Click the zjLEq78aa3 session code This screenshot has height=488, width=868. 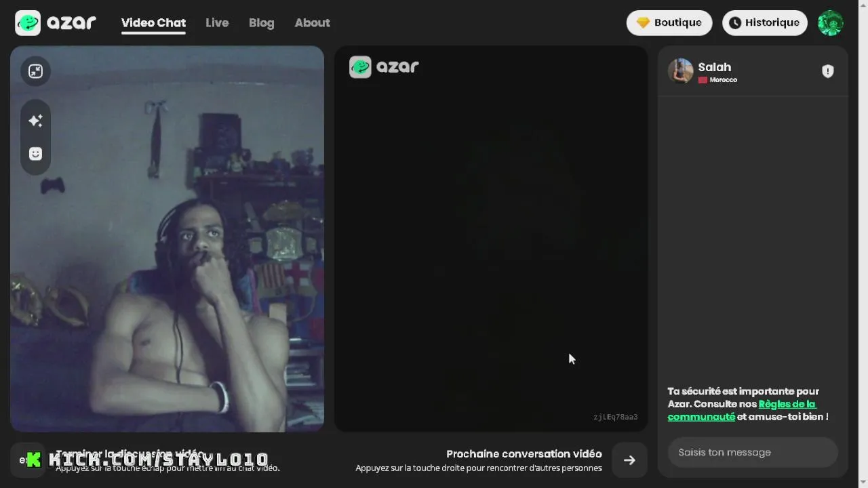[615, 417]
